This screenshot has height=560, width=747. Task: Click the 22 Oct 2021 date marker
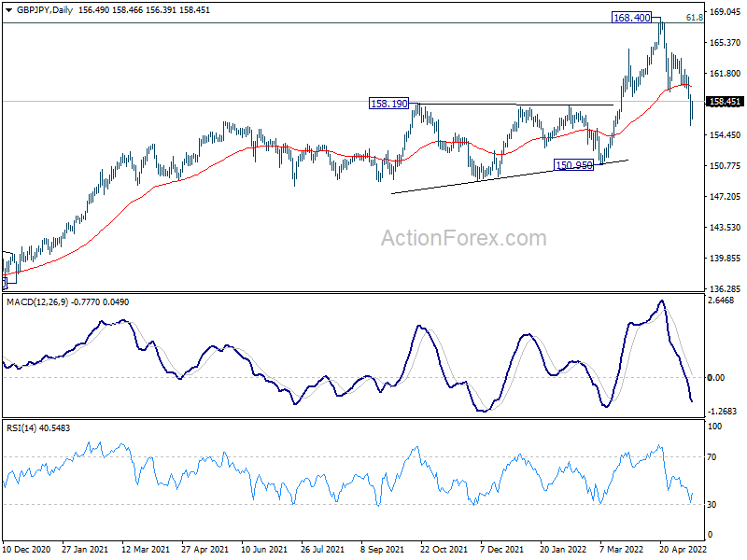coord(444,549)
